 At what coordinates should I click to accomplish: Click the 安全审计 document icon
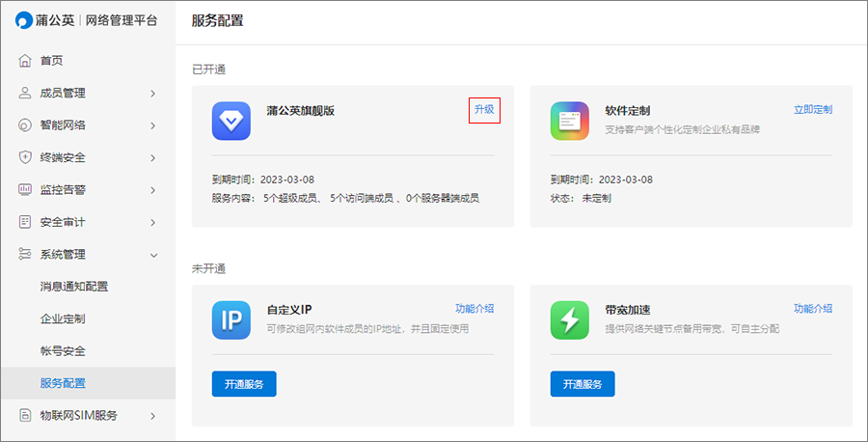(25, 222)
